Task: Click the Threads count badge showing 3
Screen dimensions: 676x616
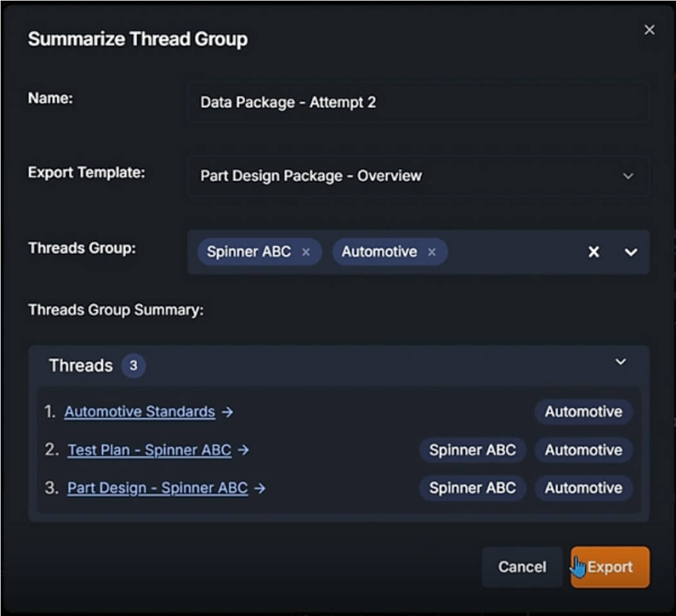Action: coord(133,366)
